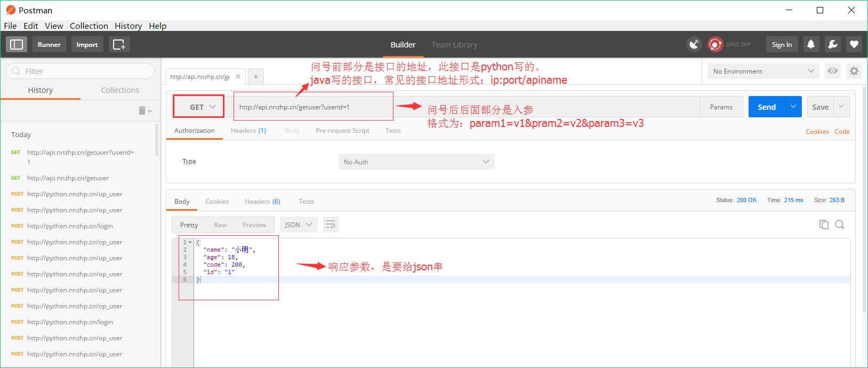
Task: Open manage environments gear icon
Action: (854, 71)
